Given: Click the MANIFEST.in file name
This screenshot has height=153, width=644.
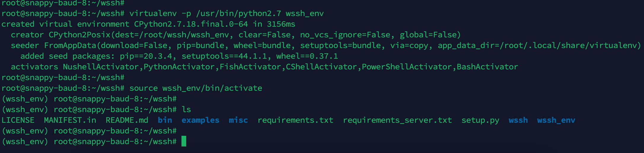Looking at the screenshot, I should [x=70, y=120].
